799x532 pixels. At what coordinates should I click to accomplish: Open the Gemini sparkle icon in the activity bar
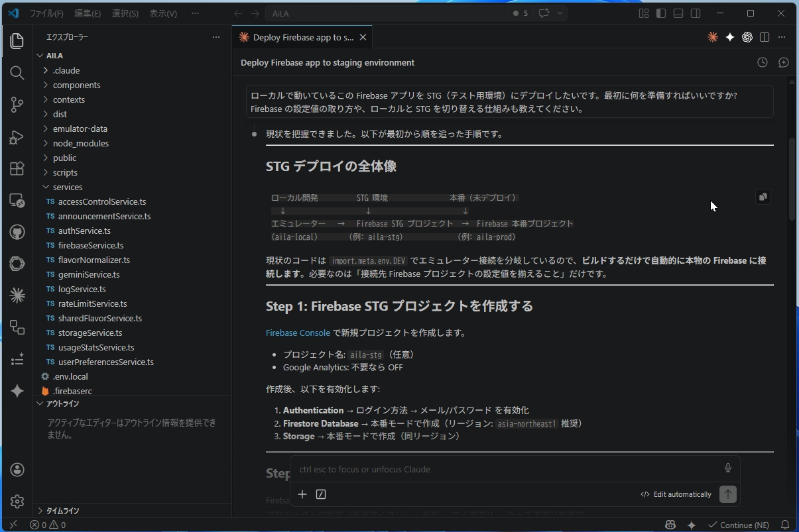click(x=17, y=392)
